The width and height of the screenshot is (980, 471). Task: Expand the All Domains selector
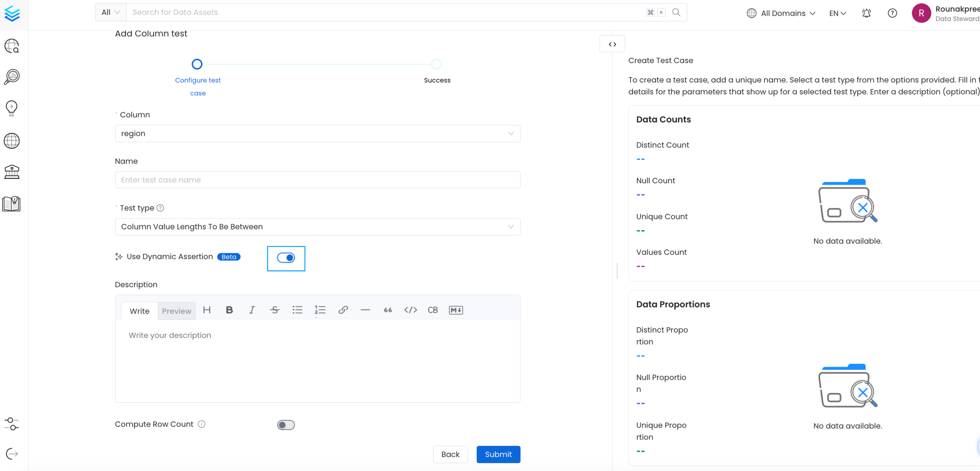781,13
